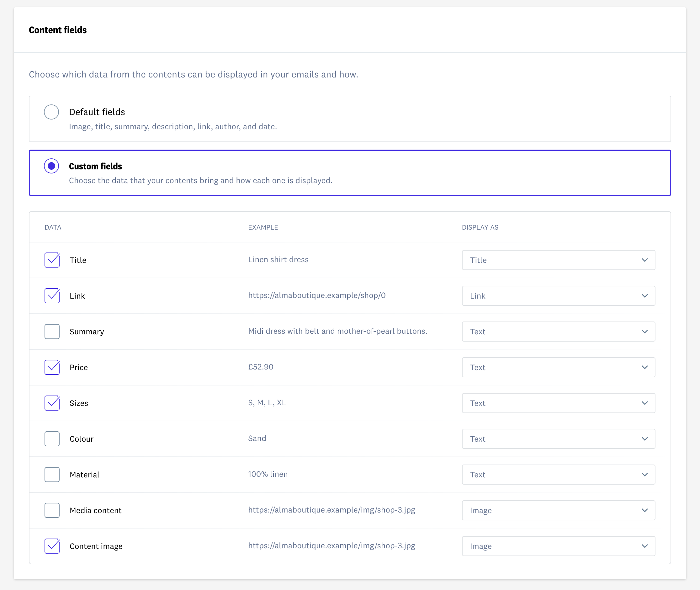This screenshot has width=700, height=590.
Task: Open the Display as dropdown for Content image
Action: point(559,546)
